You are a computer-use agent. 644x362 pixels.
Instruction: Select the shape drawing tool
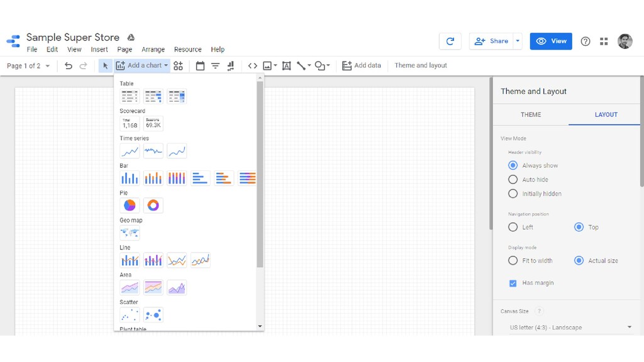click(320, 65)
